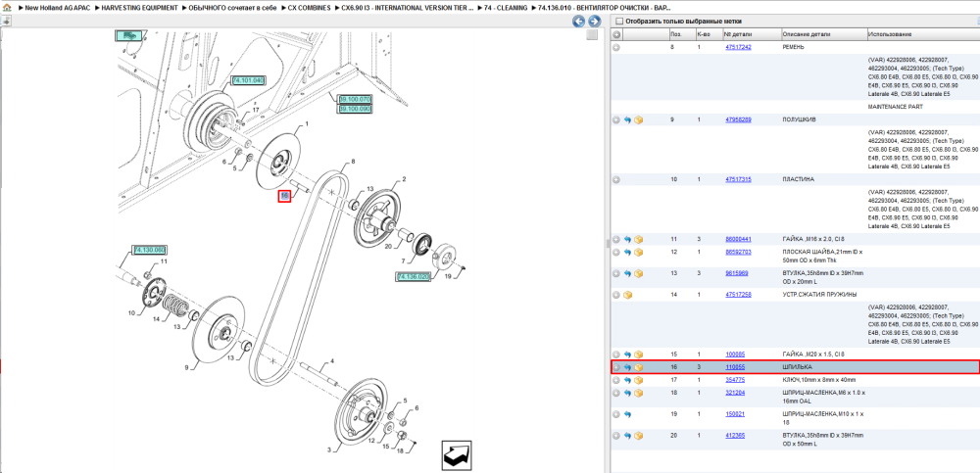The height and width of the screenshot is (473, 980).
Task: Click the blue arrow icon on row 13
Action: pos(627,273)
